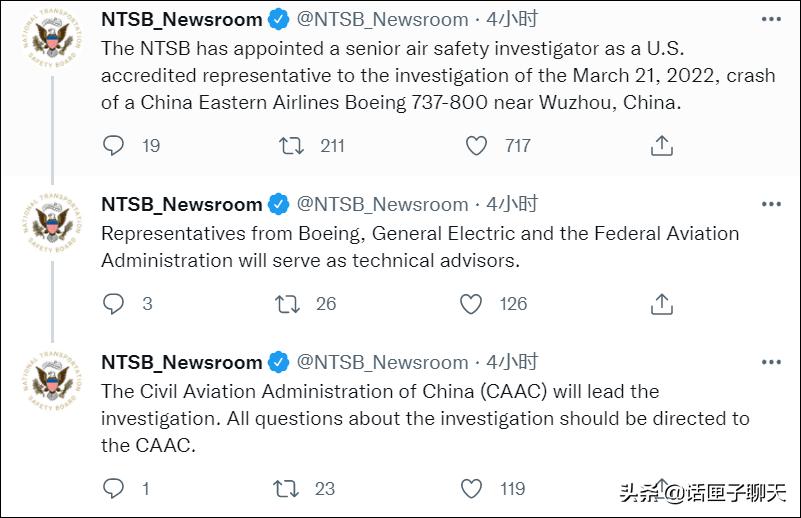801x518 pixels.
Task: Click the verified badge on second tweet
Action: [279, 204]
